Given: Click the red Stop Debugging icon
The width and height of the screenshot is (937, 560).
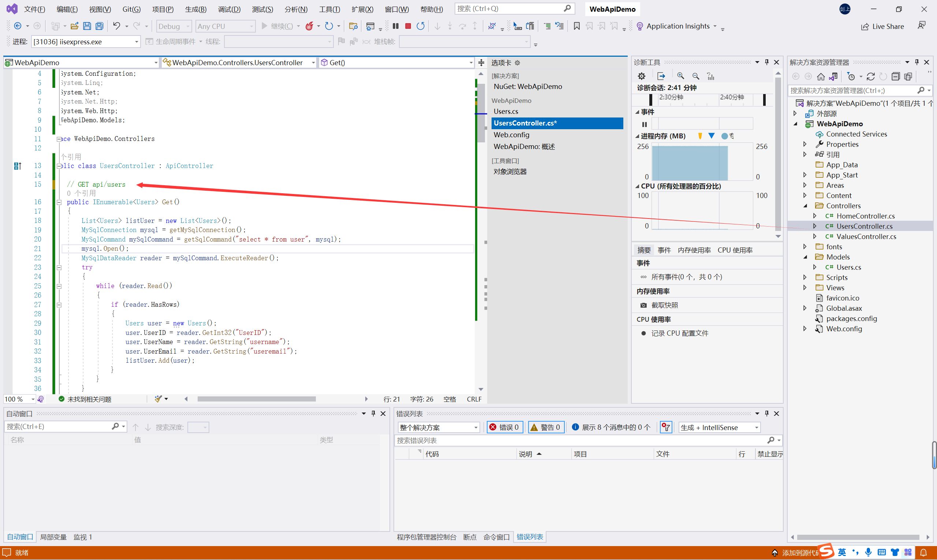Looking at the screenshot, I should pos(408,26).
